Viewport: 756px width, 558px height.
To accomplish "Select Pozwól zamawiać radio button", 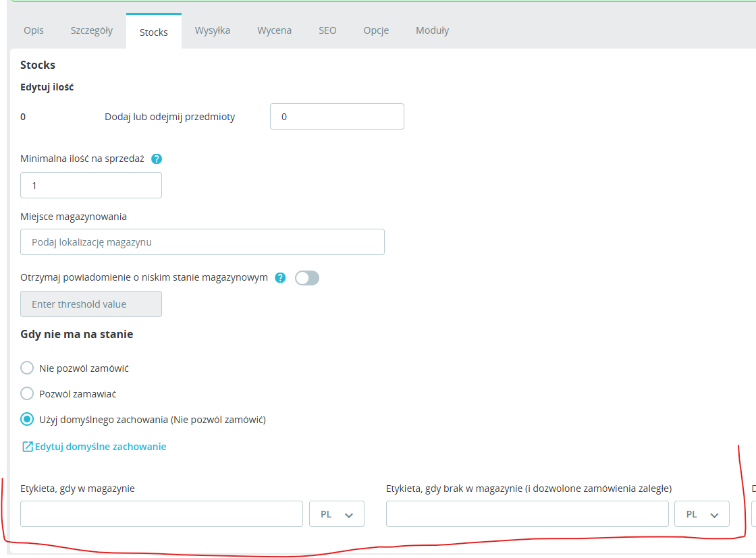I will click(27, 393).
